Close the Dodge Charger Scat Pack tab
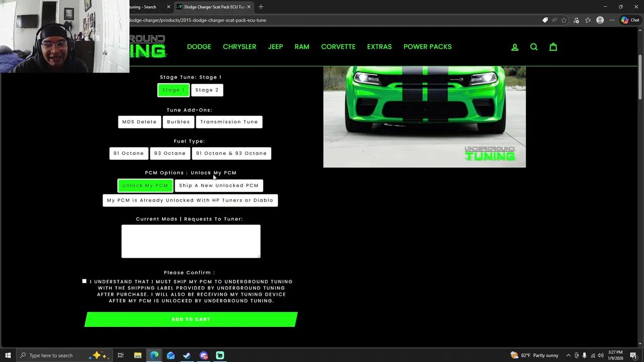Viewport: 644px width, 362px height. click(249, 7)
